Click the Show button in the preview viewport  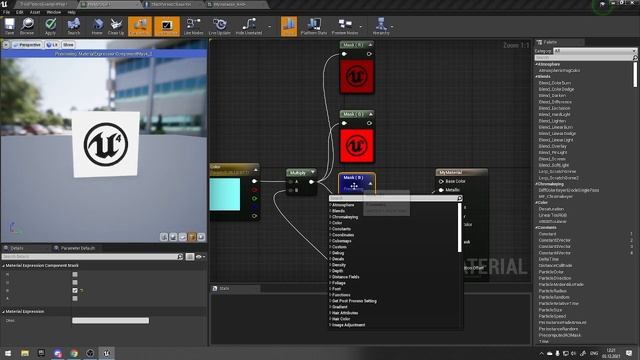click(68, 44)
